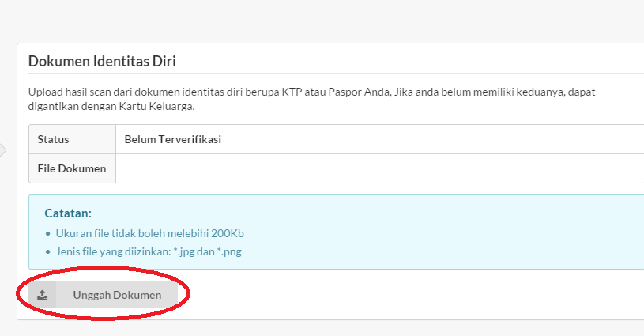Click the empty File Dokumen value cell
Screen dimensions: 644x336
pyautogui.click(x=380, y=168)
